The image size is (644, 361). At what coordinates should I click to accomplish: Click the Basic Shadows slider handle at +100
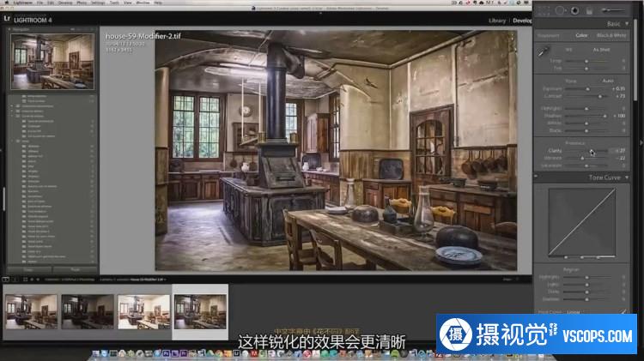605,116
